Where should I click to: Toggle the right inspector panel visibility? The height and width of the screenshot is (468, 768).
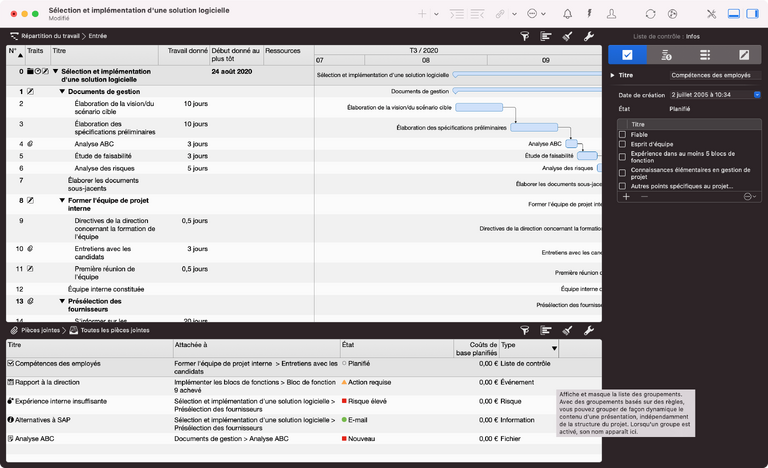(x=755, y=14)
